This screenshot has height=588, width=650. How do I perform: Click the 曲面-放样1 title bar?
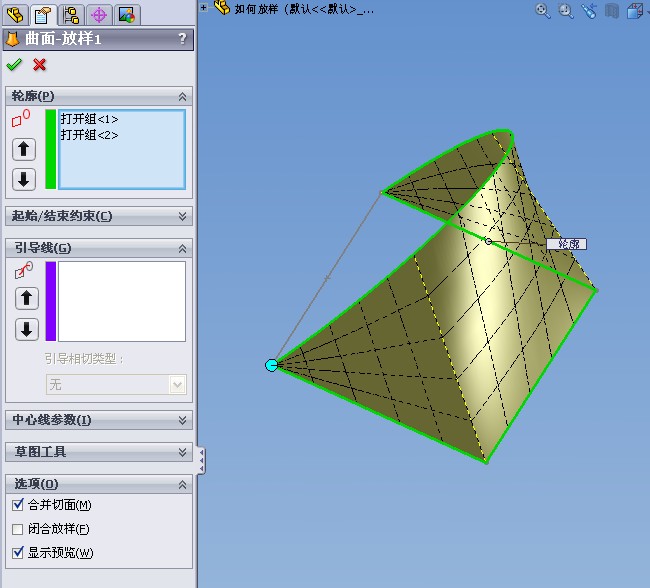coord(99,39)
